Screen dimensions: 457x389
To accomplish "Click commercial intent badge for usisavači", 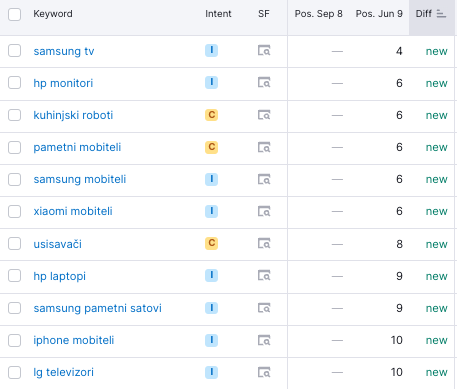I will (211, 243).
